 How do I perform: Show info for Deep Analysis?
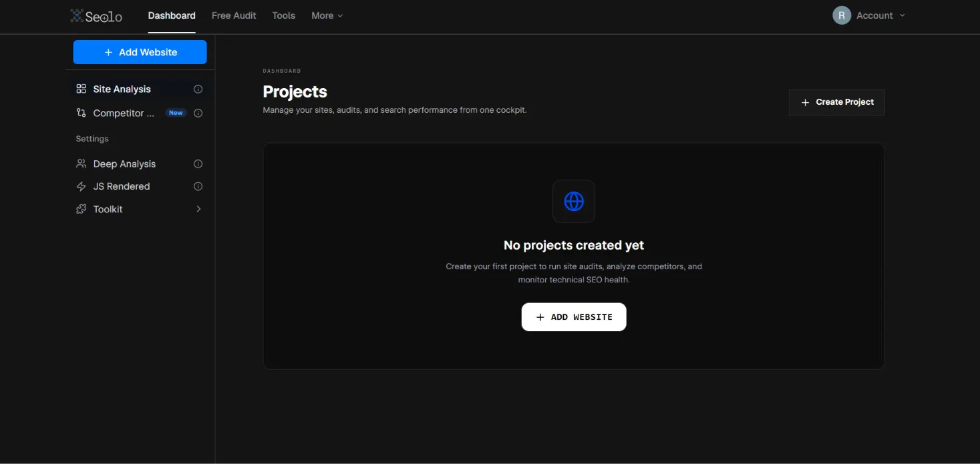tap(198, 164)
